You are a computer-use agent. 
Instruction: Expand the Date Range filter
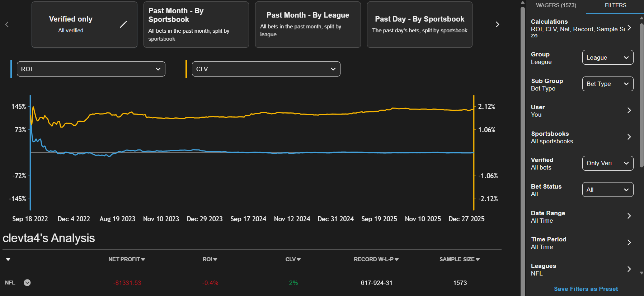[x=629, y=216]
